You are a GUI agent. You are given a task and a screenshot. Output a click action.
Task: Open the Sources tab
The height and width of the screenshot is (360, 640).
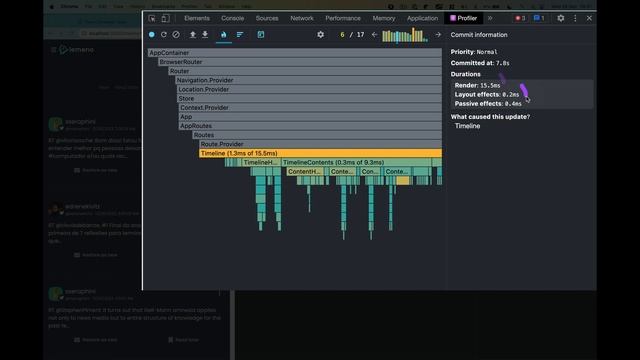click(267, 18)
